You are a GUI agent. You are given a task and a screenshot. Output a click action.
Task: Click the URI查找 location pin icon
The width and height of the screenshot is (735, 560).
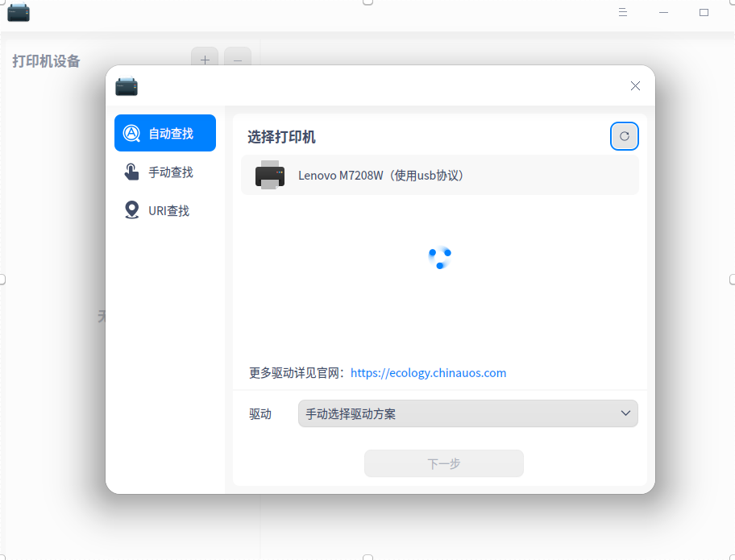tap(131, 210)
